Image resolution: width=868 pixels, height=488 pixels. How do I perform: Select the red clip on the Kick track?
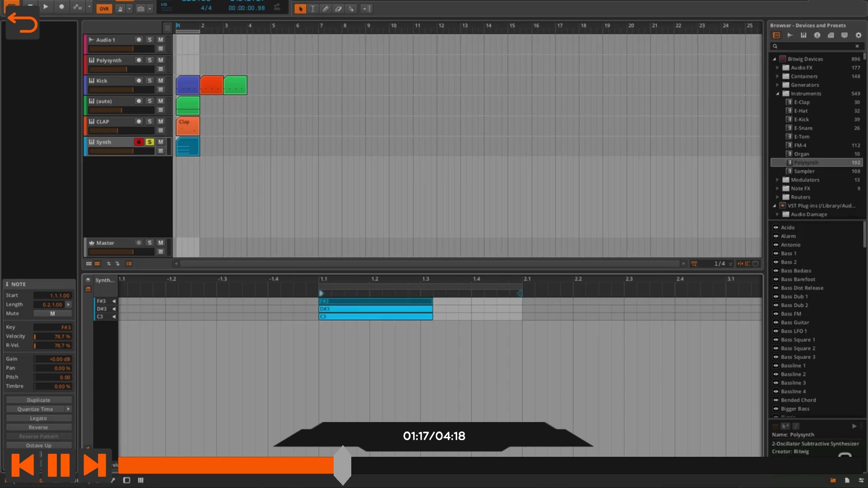212,85
